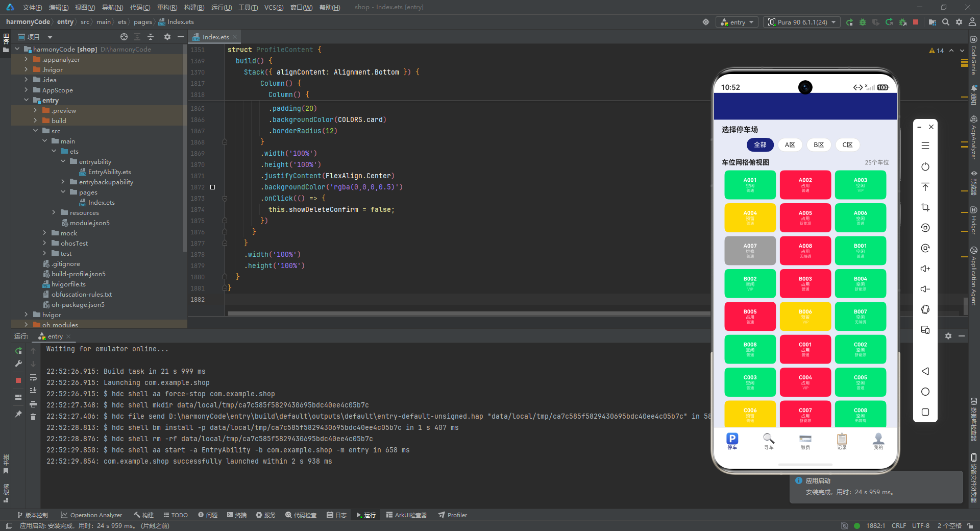The height and width of the screenshot is (531, 980).
Task: Open the 停车 bottom tab
Action: (x=732, y=441)
